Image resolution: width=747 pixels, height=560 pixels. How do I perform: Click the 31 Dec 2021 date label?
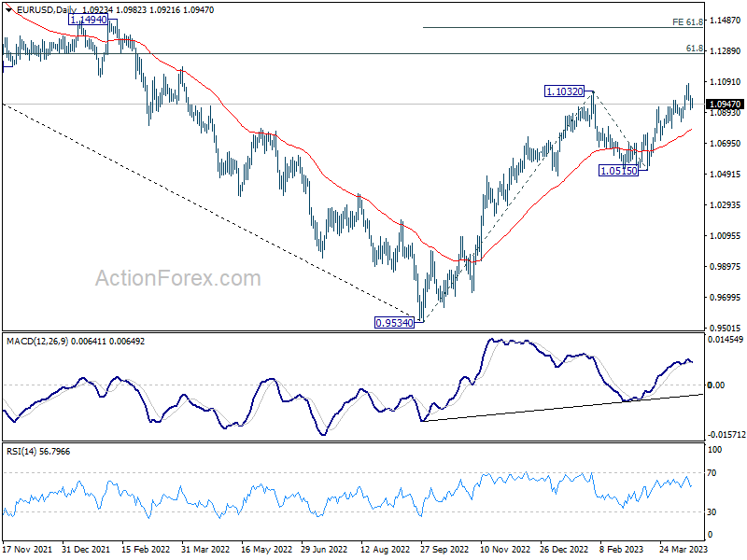(86, 549)
